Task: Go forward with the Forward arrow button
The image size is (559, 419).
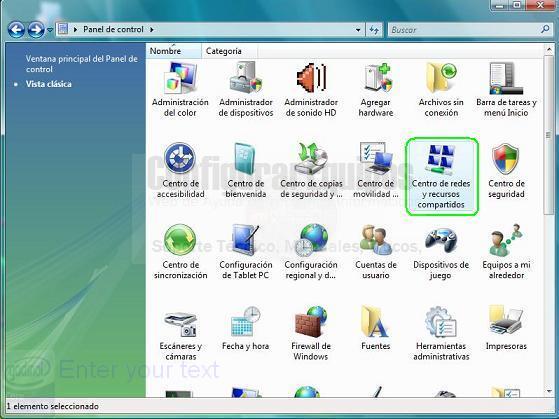Action: click(x=36, y=30)
